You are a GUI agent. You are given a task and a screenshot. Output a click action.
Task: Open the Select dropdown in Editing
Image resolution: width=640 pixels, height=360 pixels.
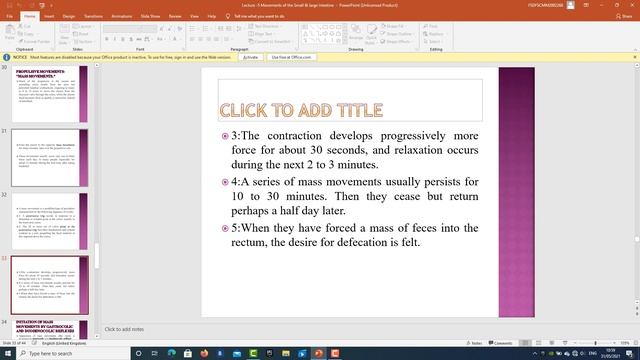433,42
